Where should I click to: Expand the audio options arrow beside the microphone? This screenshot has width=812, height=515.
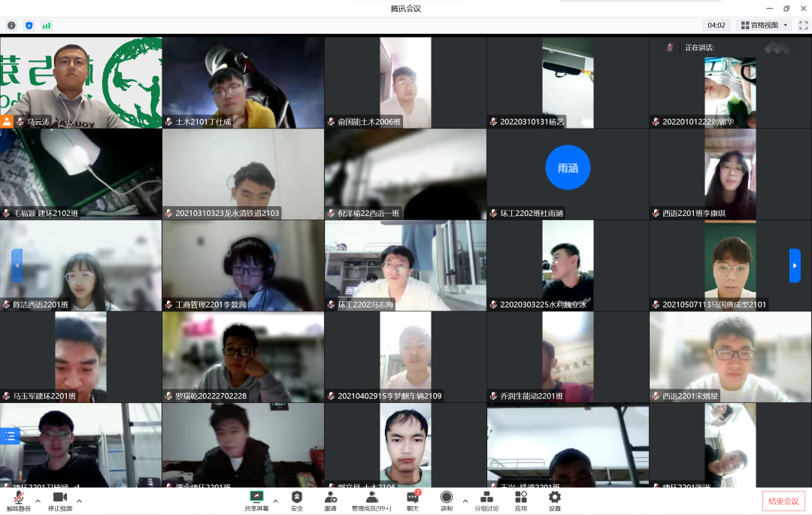coord(38,501)
